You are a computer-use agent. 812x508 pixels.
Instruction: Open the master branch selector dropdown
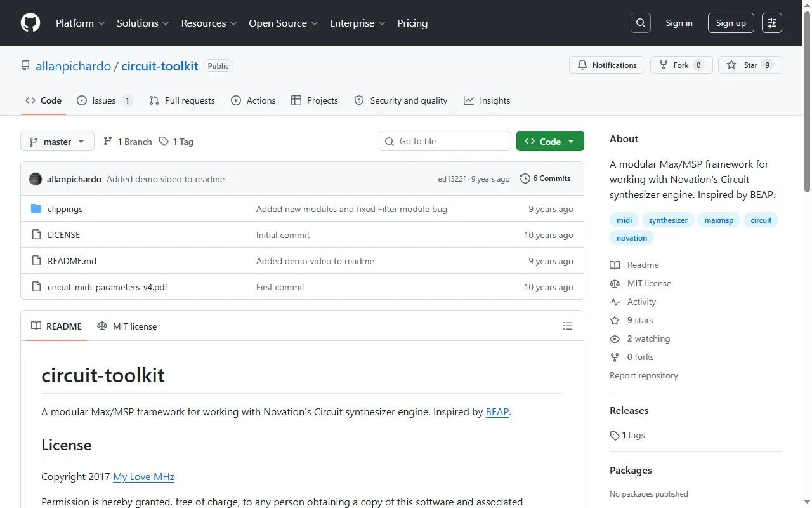click(57, 141)
